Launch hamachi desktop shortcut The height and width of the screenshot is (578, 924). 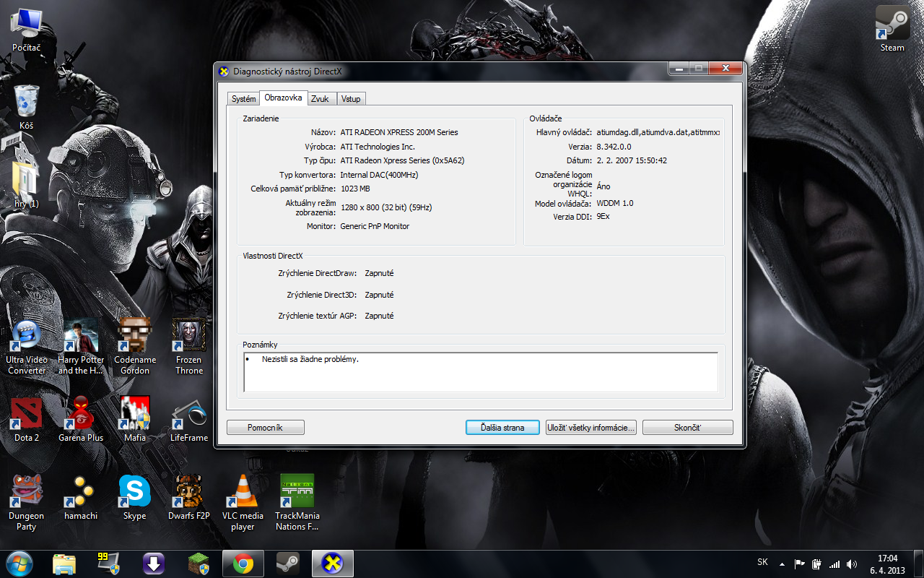[x=81, y=498]
